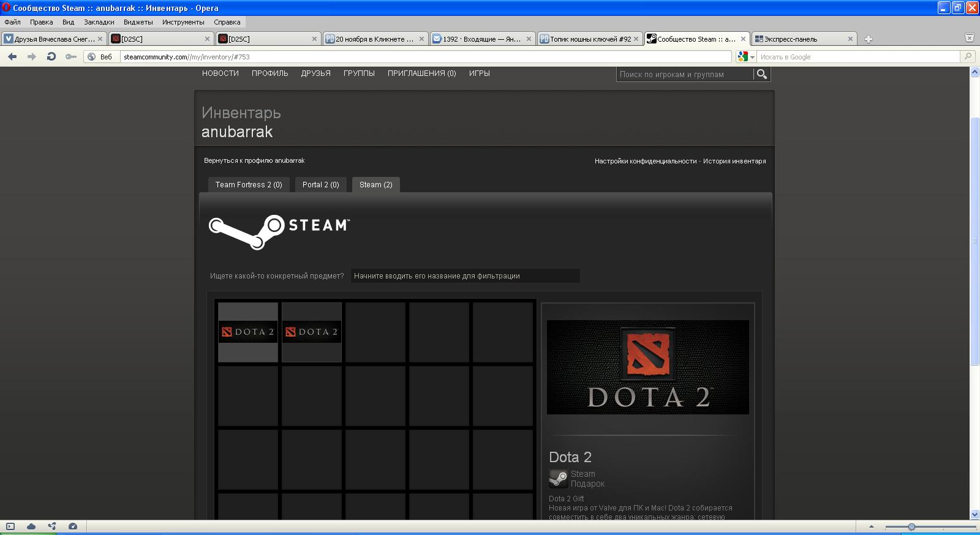Click the large Dota 2 item preview image
Image resolution: width=980 pixels, height=535 pixels.
click(x=648, y=367)
